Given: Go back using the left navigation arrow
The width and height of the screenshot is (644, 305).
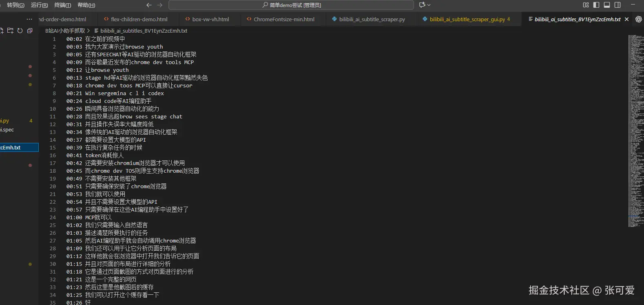Looking at the screenshot, I should 149,5.
